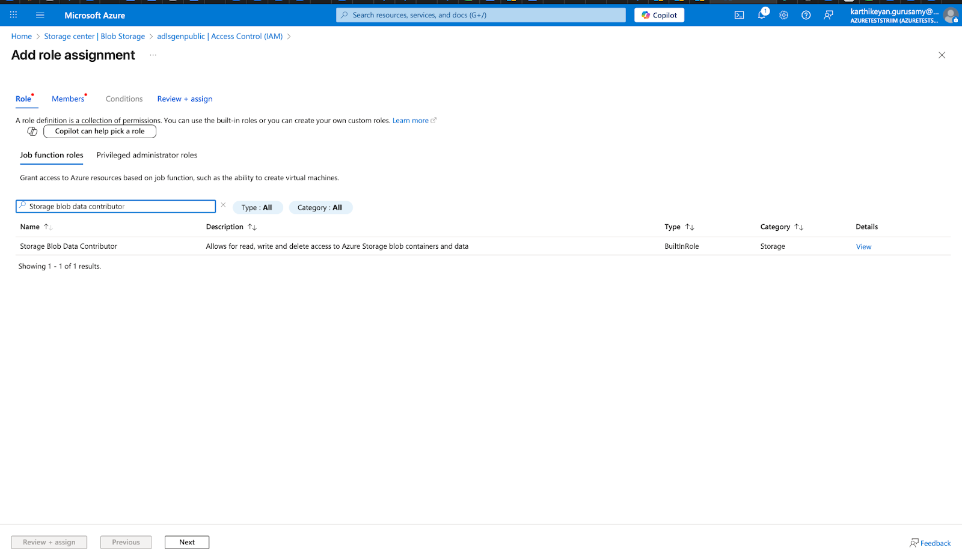The height and width of the screenshot is (560, 962).
Task: View details of Storage Blob Data Contributor
Action: pyautogui.click(x=863, y=246)
